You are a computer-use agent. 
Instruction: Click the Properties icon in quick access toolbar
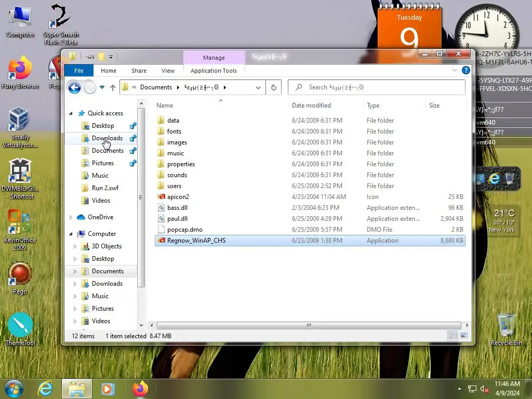90,57
